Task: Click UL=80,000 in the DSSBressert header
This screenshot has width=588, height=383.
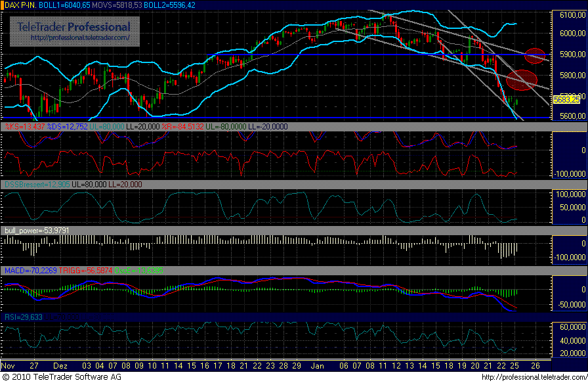Action: [89, 185]
